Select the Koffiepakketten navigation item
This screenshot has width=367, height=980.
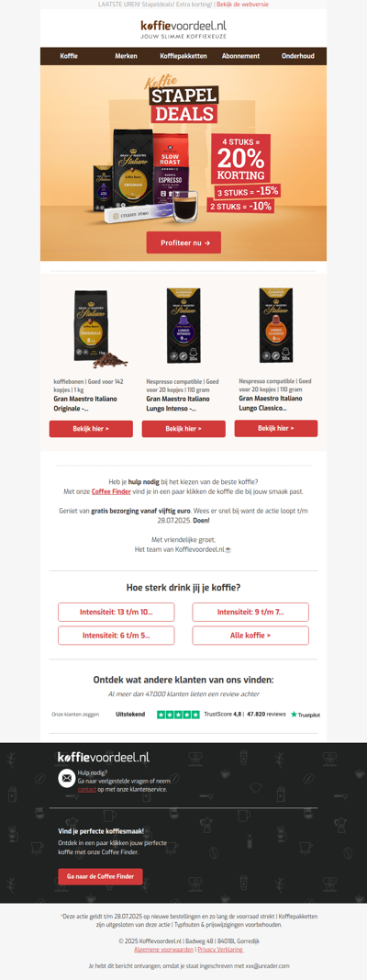pyautogui.click(x=183, y=56)
